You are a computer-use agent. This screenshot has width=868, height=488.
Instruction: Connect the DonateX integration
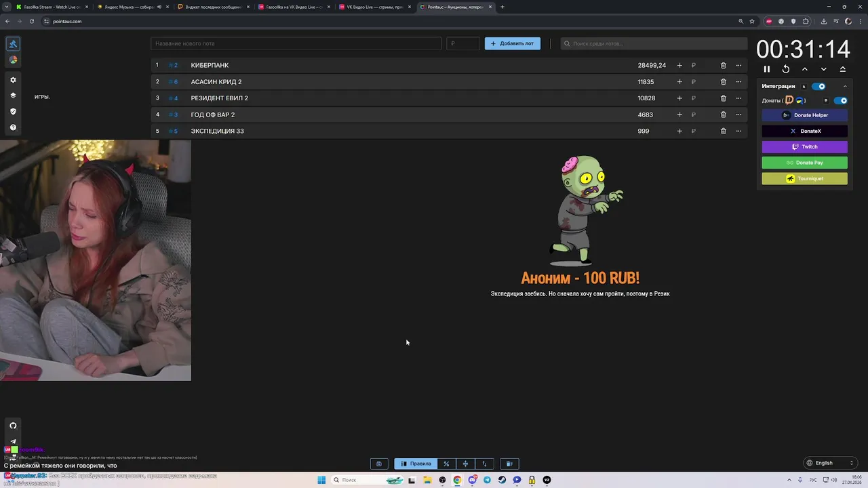coord(804,131)
